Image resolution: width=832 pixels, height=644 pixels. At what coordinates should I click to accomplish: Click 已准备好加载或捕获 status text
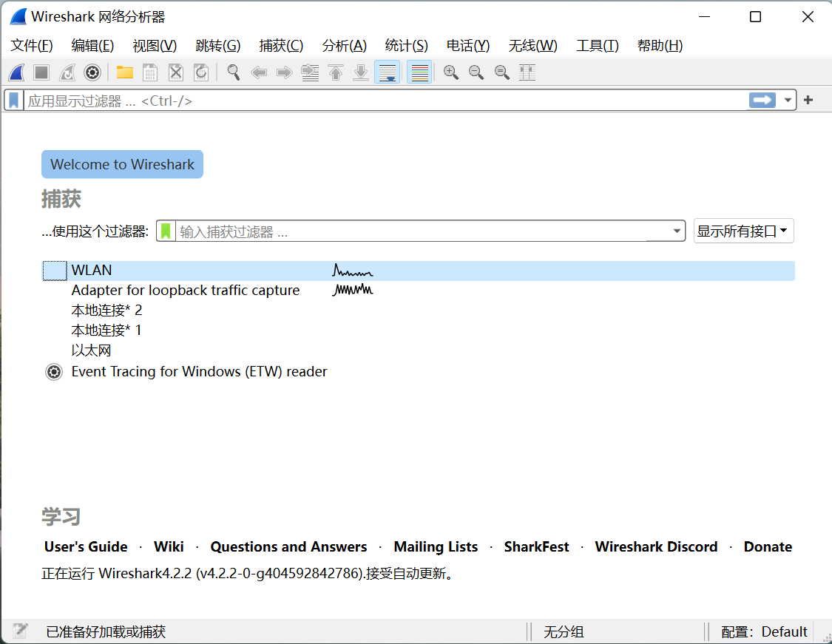click(x=106, y=631)
